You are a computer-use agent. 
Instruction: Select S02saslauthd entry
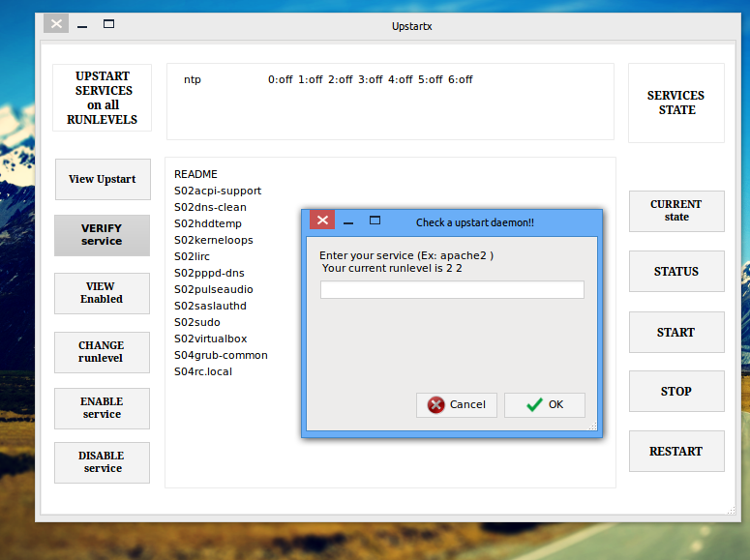(210, 306)
